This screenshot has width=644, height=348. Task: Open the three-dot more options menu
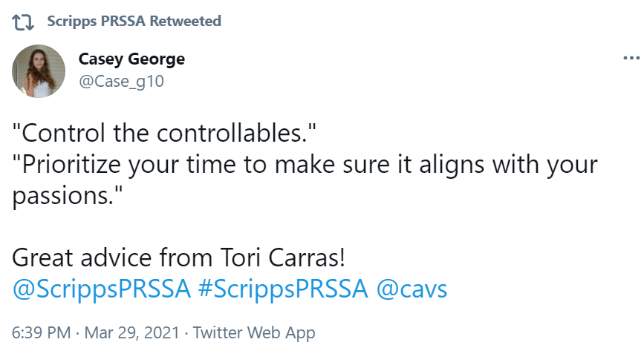coord(631,58)
